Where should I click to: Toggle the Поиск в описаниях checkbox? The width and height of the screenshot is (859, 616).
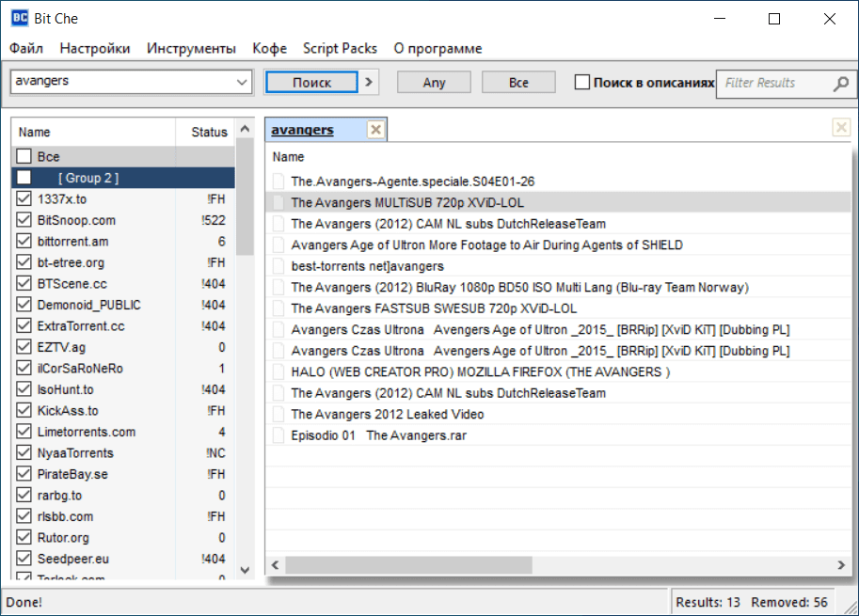coord(582,82)
